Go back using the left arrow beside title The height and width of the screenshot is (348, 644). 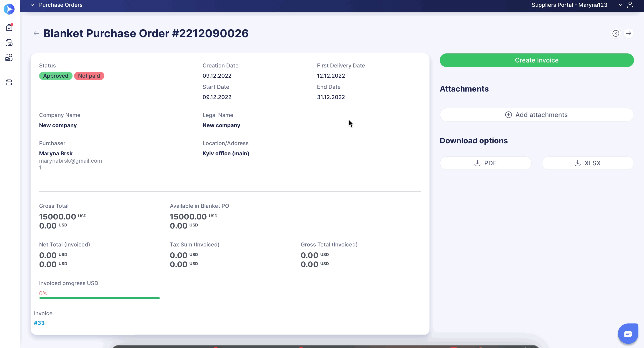(x=36, y=33)
